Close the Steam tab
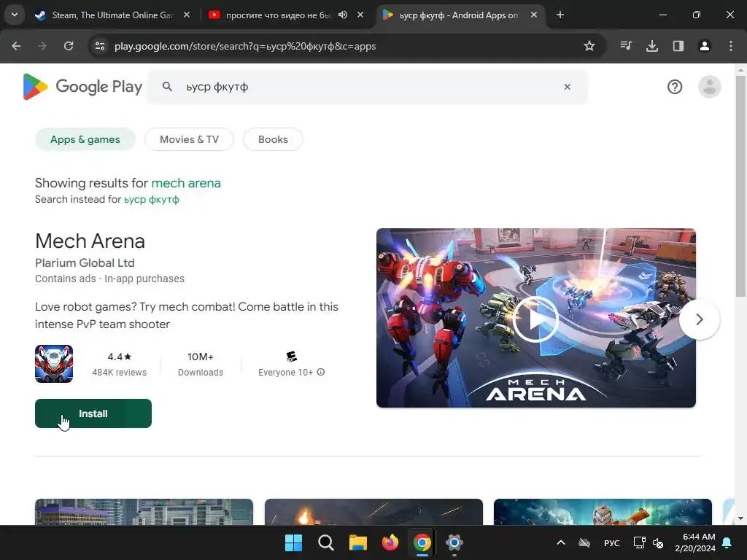The height and width of the screenshot is (560, 747). 187,15
